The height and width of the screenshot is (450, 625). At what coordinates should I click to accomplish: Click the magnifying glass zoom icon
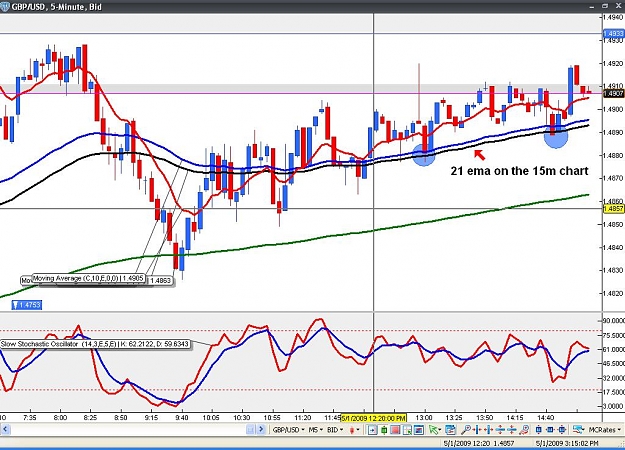(x=466, y=430)
